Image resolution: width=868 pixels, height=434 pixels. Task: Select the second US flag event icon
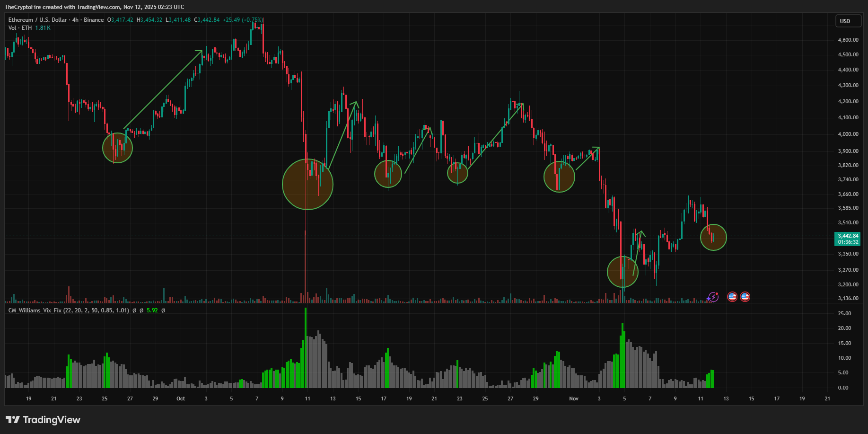[x=745, y=297]
